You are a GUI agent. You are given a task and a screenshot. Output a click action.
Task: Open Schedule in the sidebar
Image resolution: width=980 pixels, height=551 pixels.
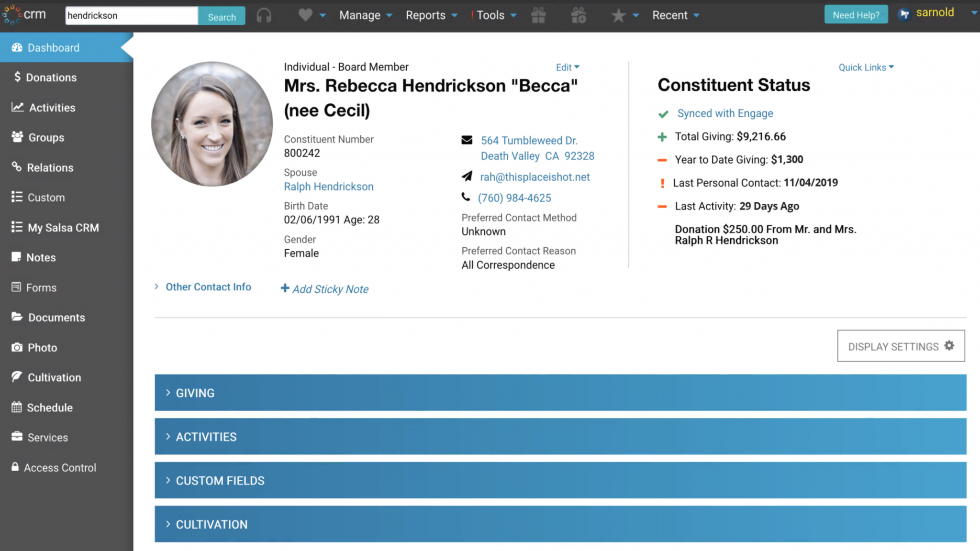[x=67, y=408]
